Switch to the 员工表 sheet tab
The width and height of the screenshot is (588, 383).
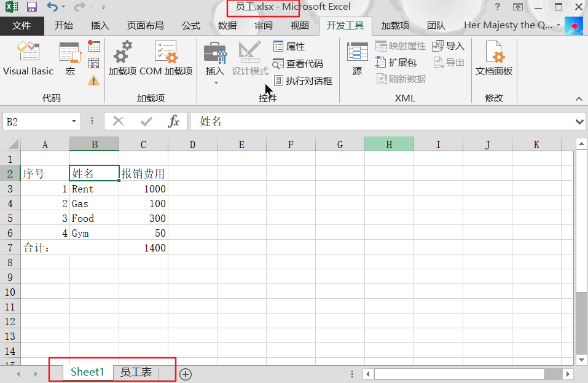(x=136, y=371)
